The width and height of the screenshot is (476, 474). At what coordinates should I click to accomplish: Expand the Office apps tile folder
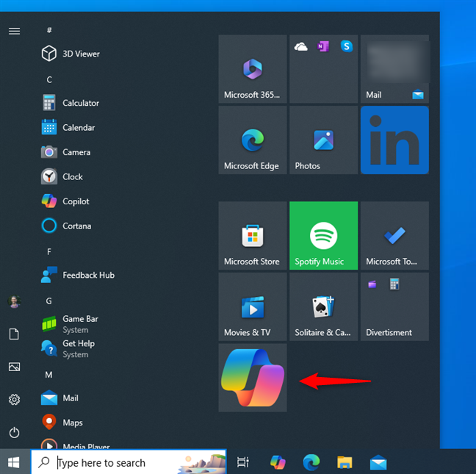323,69
